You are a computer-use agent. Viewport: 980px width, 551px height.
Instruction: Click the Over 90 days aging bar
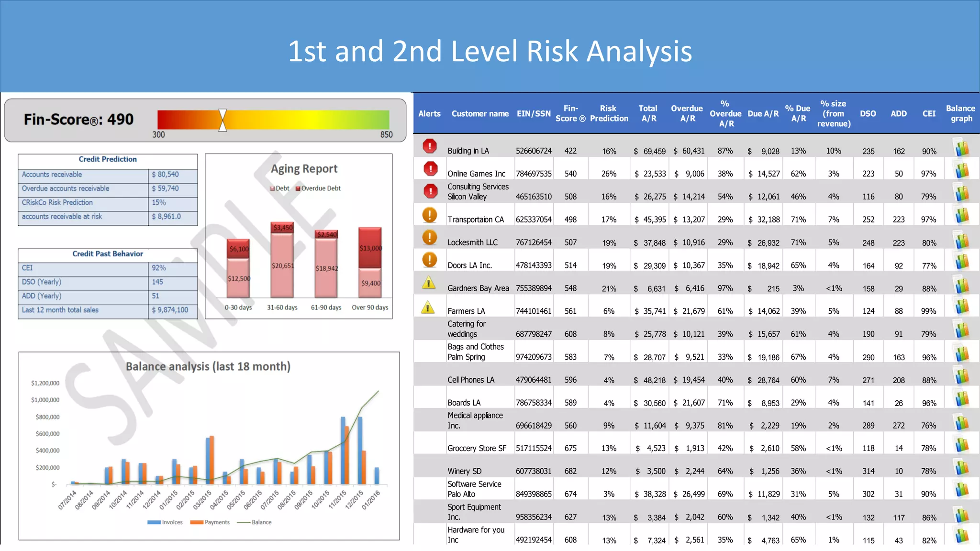coord(370,262)
